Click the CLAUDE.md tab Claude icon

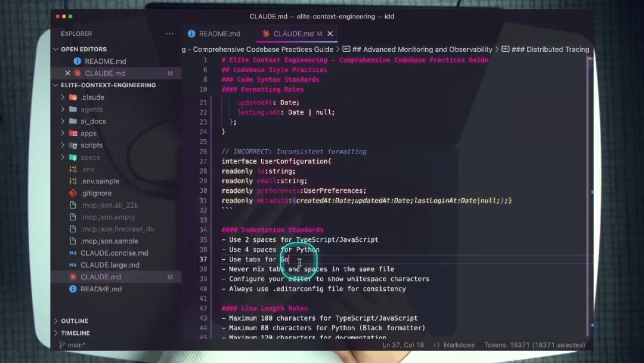click(266, 33)
